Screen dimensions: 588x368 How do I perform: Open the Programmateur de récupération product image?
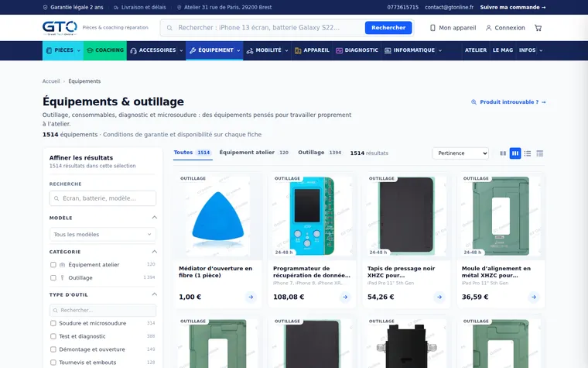point(312,216)
